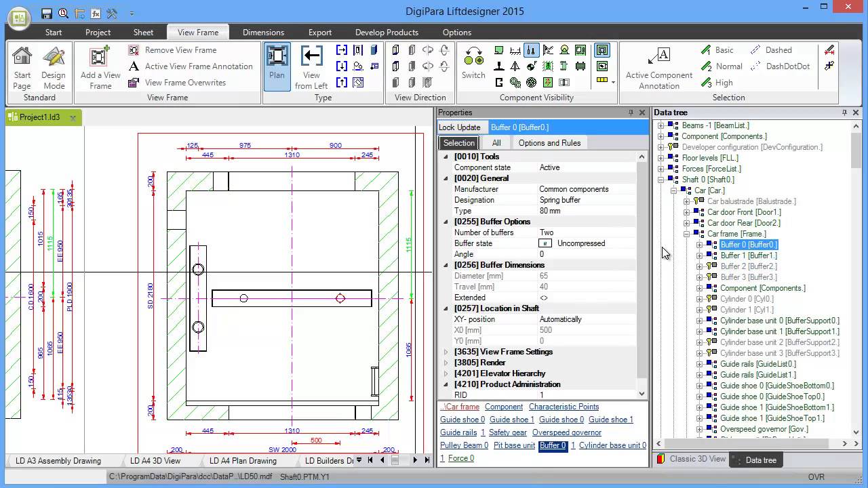Choose the High selection style
Viewport: 868px width, 488px height.
pos(715,83)
